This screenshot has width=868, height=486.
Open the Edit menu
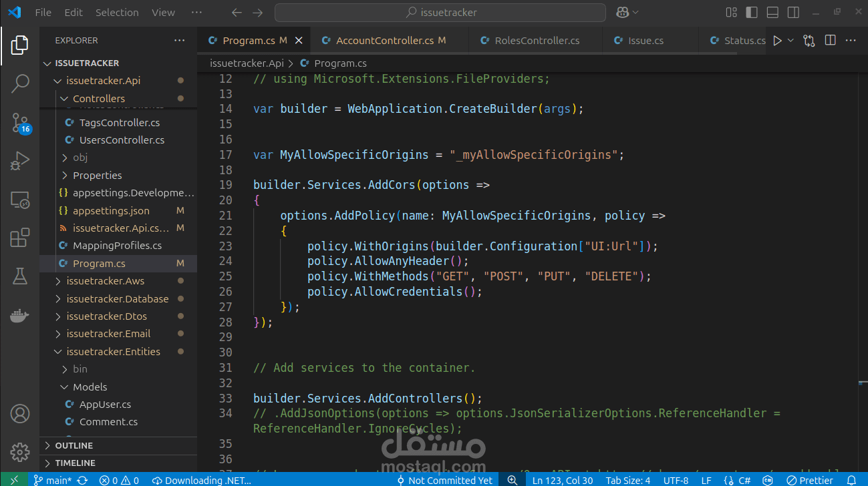coord(74,12)
